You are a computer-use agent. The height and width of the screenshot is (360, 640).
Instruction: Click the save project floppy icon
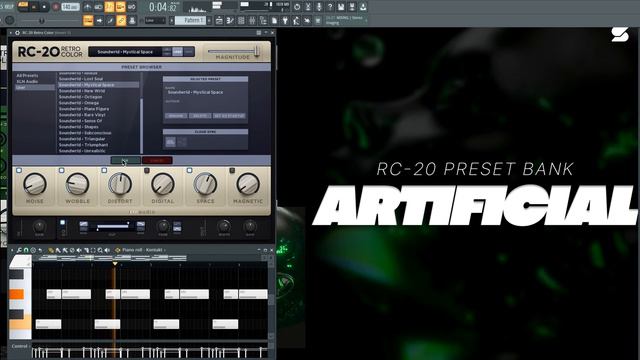click(341, 7)
